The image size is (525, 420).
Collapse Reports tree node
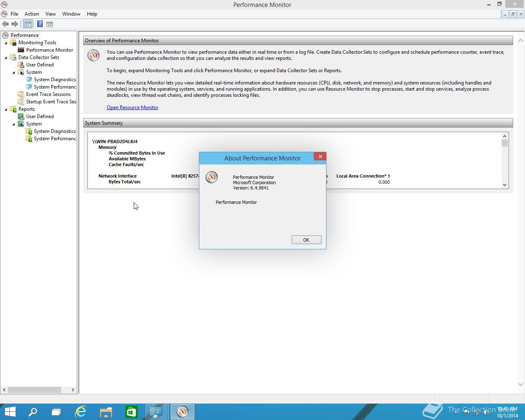[x=6, y=109]
